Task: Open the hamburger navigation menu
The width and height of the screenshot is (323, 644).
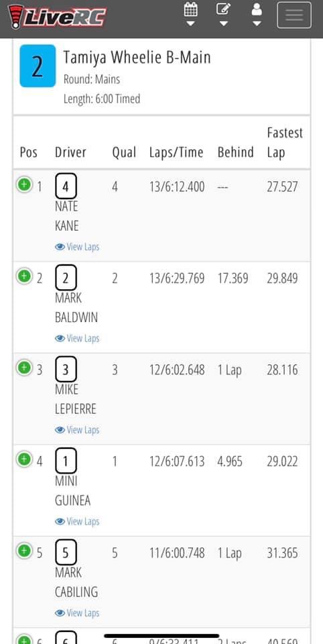Action: (x=294, y=15)
